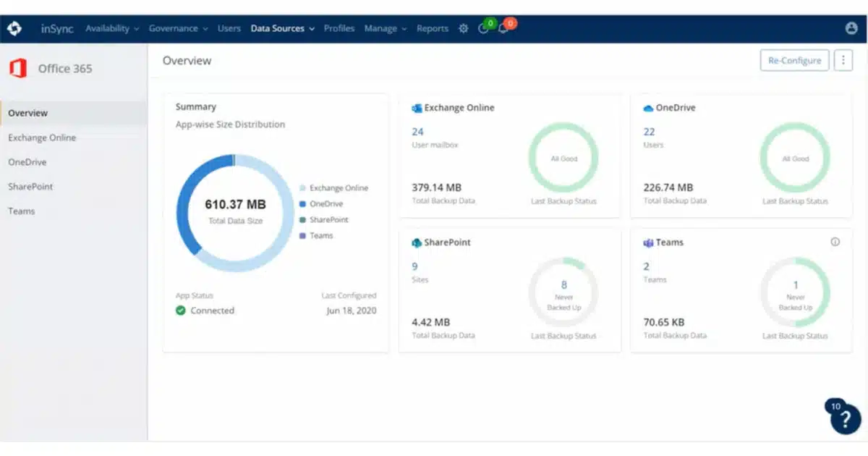This screenshot has width=868, height=456.
Task: Expand the Data Sources dropdown menu
Action: tap(283, 29)
